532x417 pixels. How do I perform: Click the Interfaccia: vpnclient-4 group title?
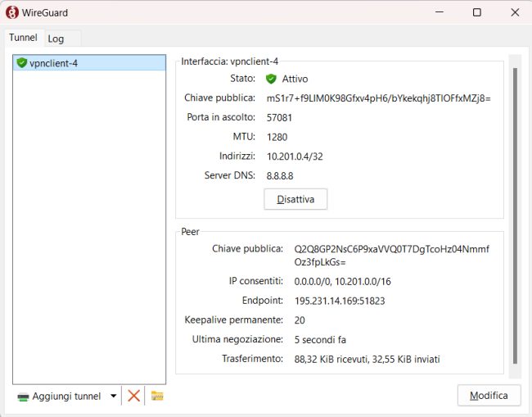coord(229,61)
